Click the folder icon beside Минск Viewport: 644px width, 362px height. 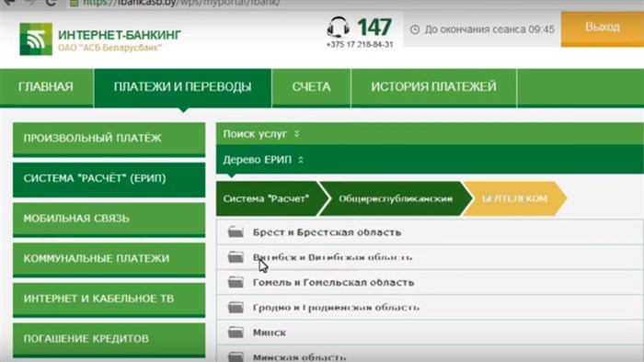pos(236,332)
